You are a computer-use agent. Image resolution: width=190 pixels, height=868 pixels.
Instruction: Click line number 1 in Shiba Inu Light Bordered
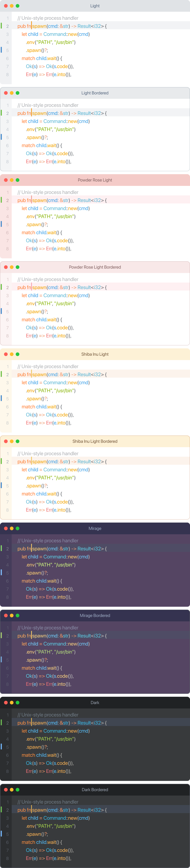[x=7, y=454]
